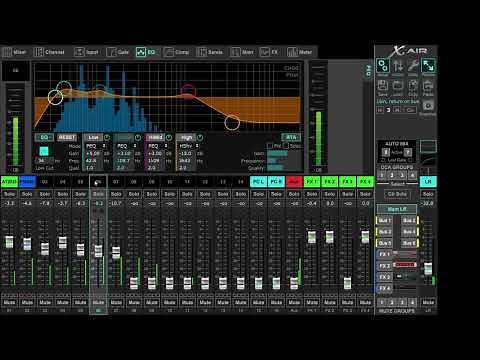This screenshot has height=360, width=480.
Task: Select the PC L channel label
Action: tap(258, 182)
